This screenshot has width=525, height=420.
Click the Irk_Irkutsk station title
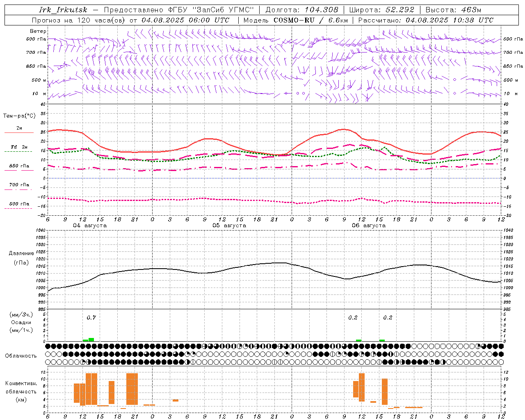tap(63, 10)
